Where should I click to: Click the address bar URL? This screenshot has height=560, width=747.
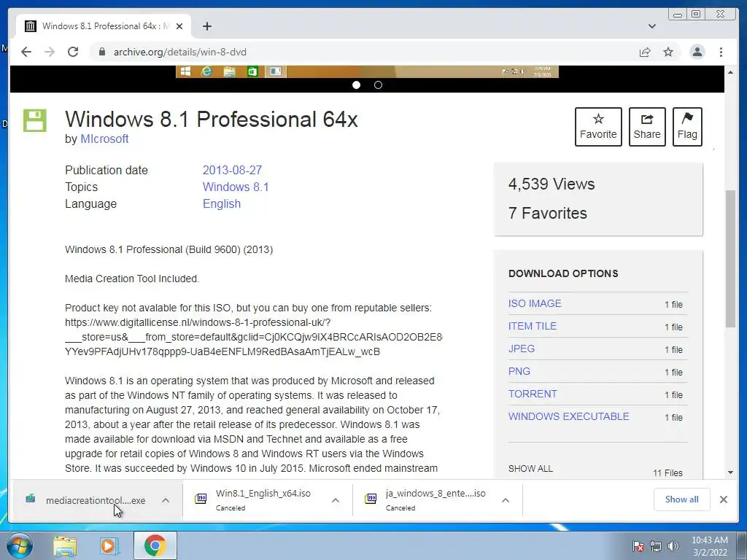(x=179, y=52)
